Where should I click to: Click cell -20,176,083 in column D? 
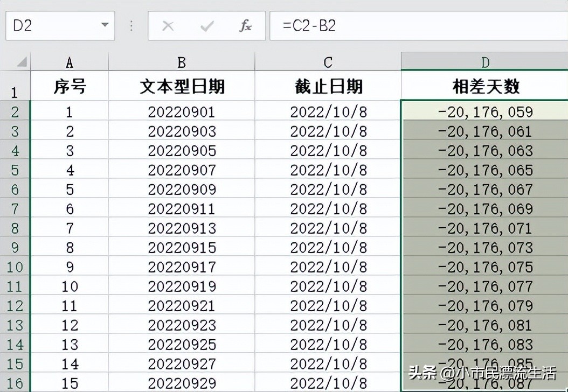point(484,344)
